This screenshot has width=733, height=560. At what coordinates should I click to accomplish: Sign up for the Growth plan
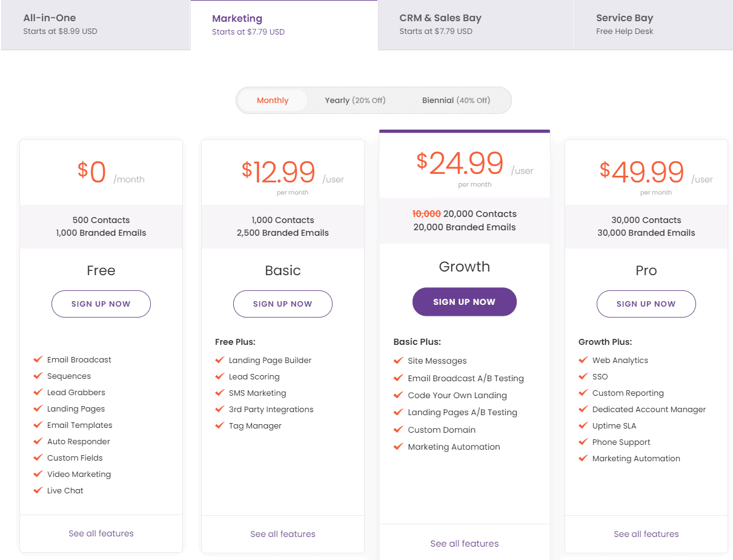[464, 301]
